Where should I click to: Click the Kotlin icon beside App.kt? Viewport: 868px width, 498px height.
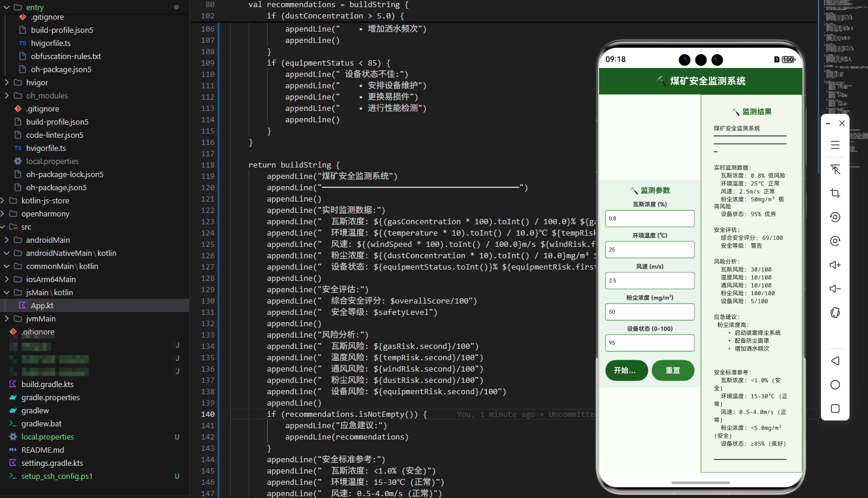tap(22, 305)
